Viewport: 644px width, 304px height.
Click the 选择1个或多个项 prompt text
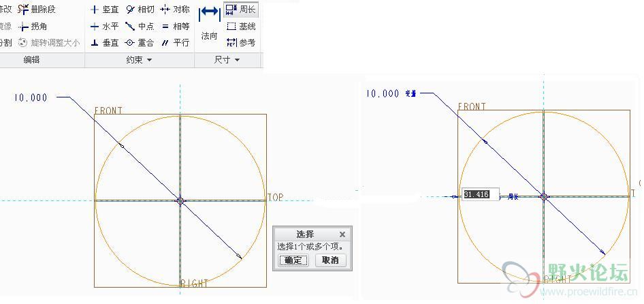pyautogui.click(x=310, y=247)
